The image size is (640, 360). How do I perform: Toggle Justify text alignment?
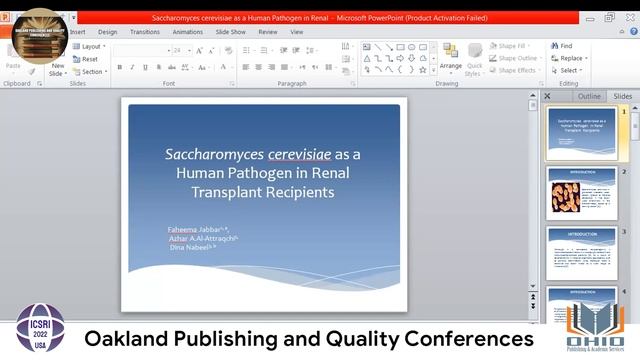pos(284,67)
